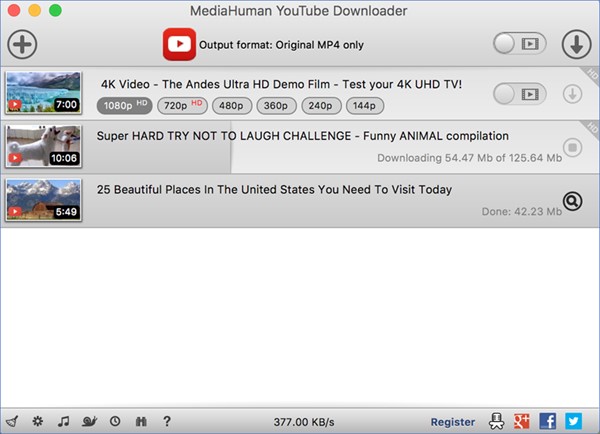This screenshot has height=434, width=600.
Task: Click the Register link
Action: (x=453, y=422)
